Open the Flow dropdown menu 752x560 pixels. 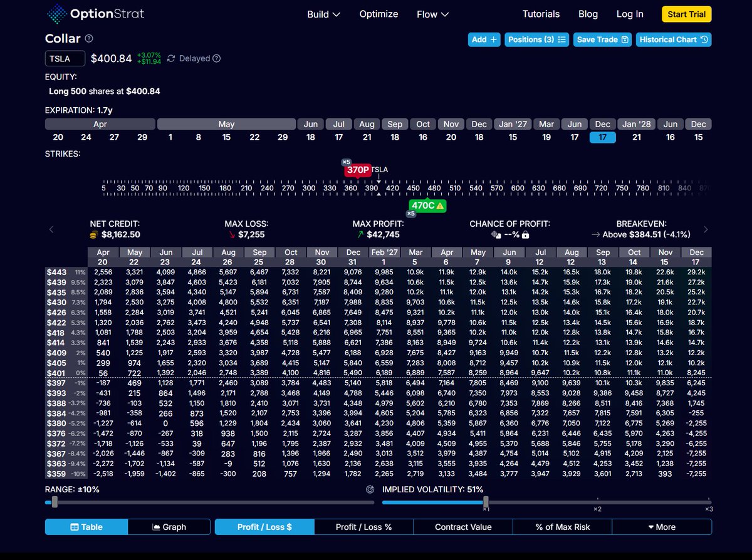(433, 14)
